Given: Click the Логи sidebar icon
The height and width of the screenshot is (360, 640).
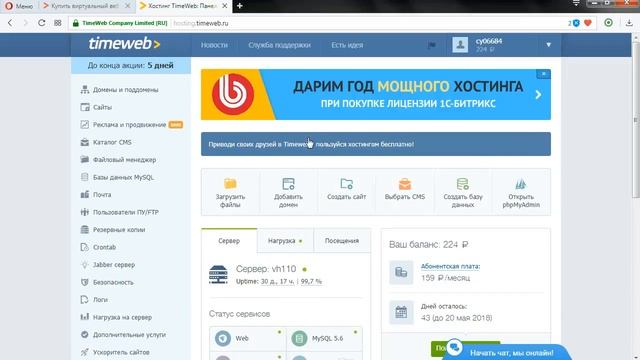Looking at the screenshot, I should pos(84,300).
